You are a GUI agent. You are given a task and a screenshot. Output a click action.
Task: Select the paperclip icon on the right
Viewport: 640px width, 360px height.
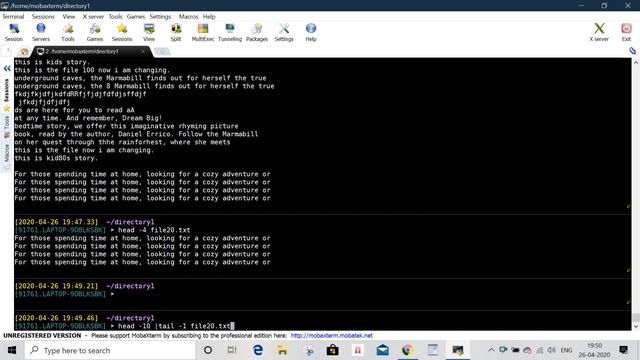(x=632, y=51)
